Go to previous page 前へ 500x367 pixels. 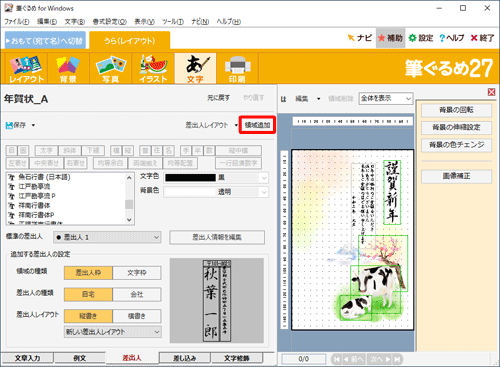pos(353,359)
